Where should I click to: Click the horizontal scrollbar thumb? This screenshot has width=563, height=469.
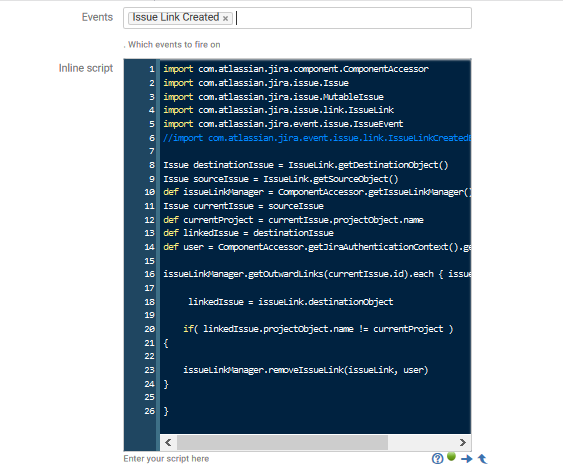pos(282,442)
